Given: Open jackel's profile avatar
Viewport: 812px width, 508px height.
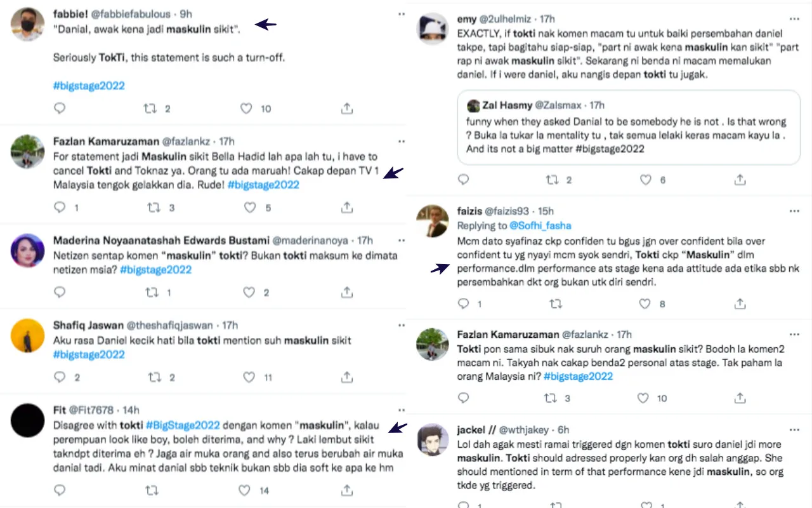Looking at the screenshot, I should click(x=432, y=439).
